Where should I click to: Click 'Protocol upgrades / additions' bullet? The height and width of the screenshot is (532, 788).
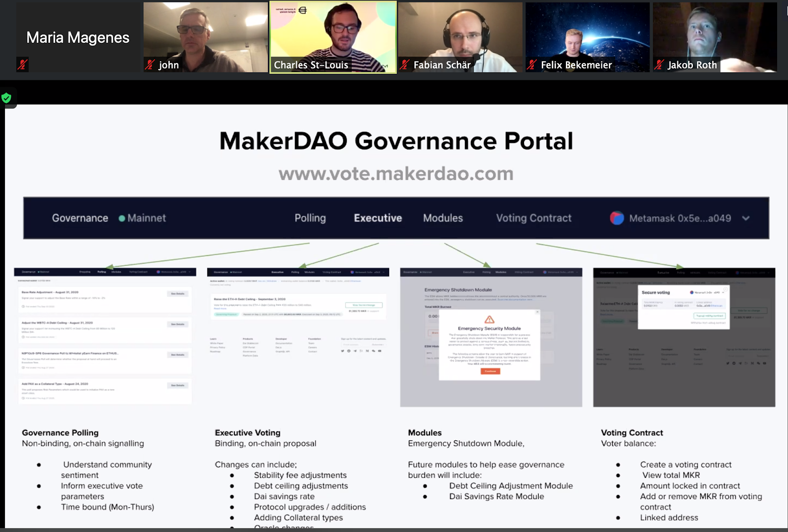pos(310,507)
